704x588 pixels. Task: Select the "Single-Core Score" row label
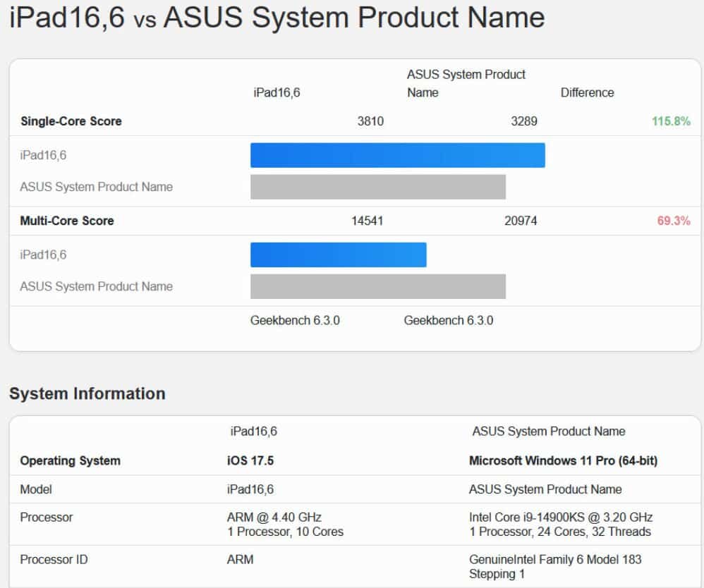coord(71,121)
